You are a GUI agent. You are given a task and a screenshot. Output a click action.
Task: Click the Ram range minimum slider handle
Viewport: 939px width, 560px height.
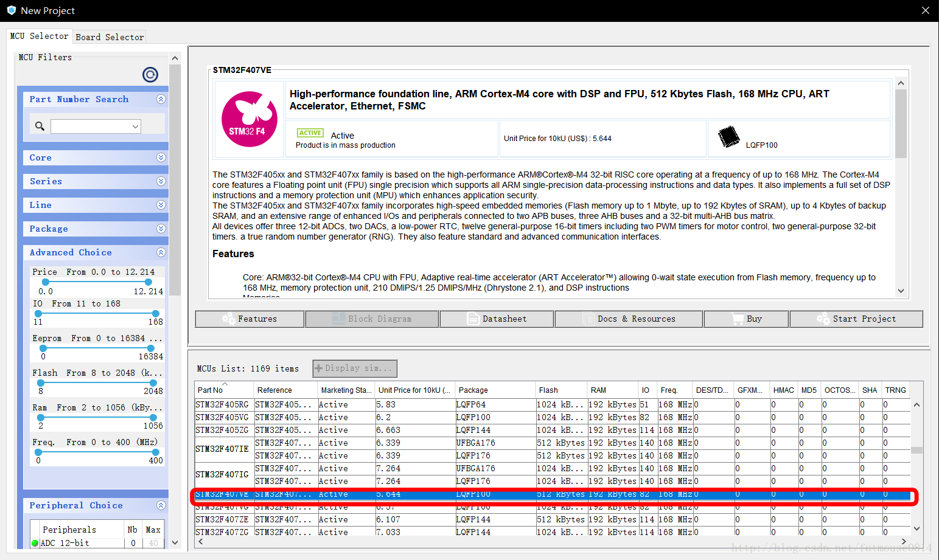coord(40,417)
